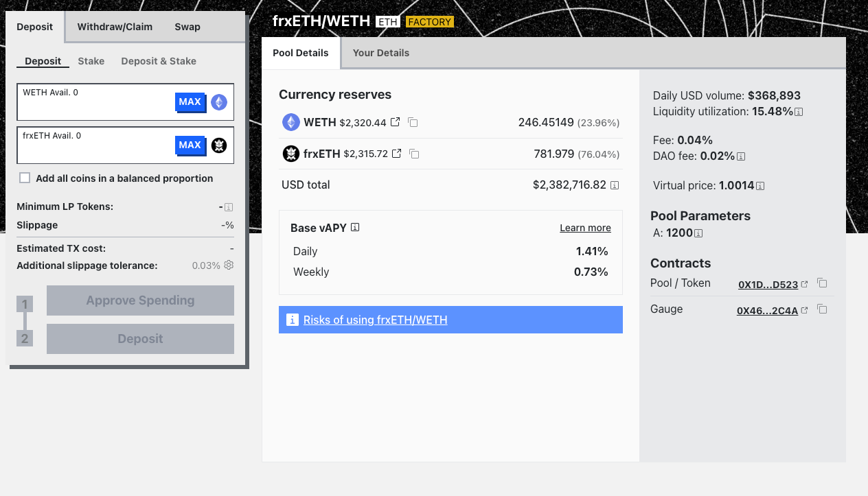The width and height of the screenshot is (868, 496).
Task: Show info for Liquidity utilization
Action: (x=799, y=112)
